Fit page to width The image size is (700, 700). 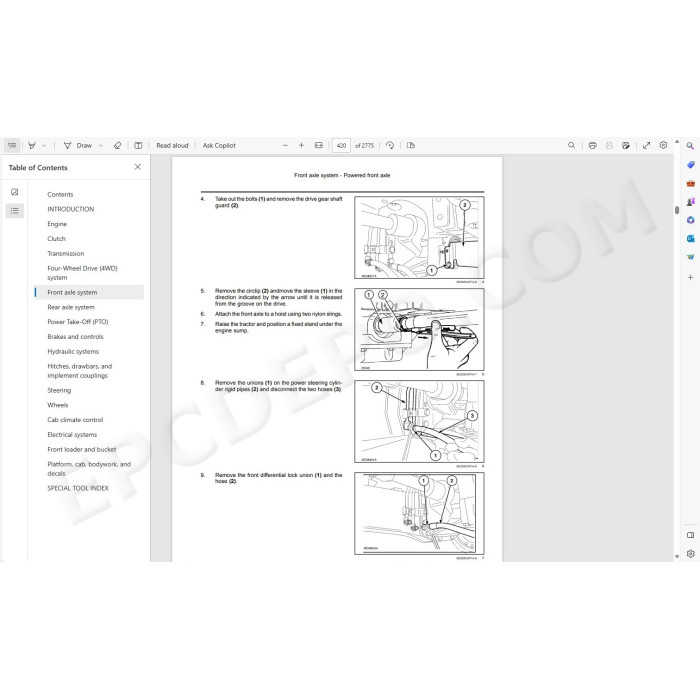coord(319,146)
